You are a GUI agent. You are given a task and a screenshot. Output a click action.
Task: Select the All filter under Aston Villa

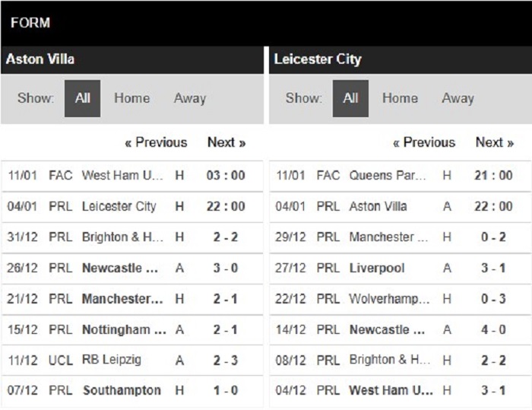(82, 99)
